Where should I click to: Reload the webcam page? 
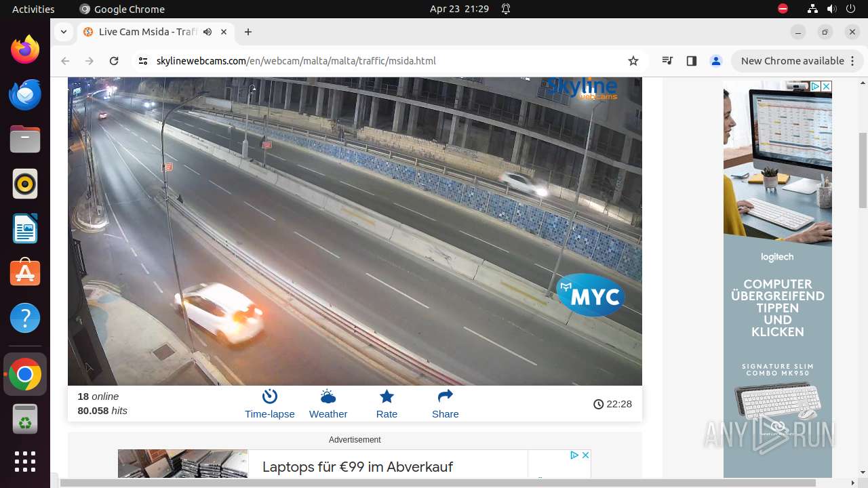[114, 61]
